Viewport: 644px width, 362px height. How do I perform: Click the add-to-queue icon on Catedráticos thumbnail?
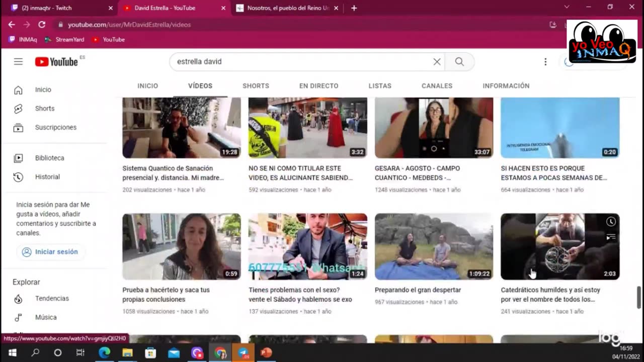[x=610, y=237]
